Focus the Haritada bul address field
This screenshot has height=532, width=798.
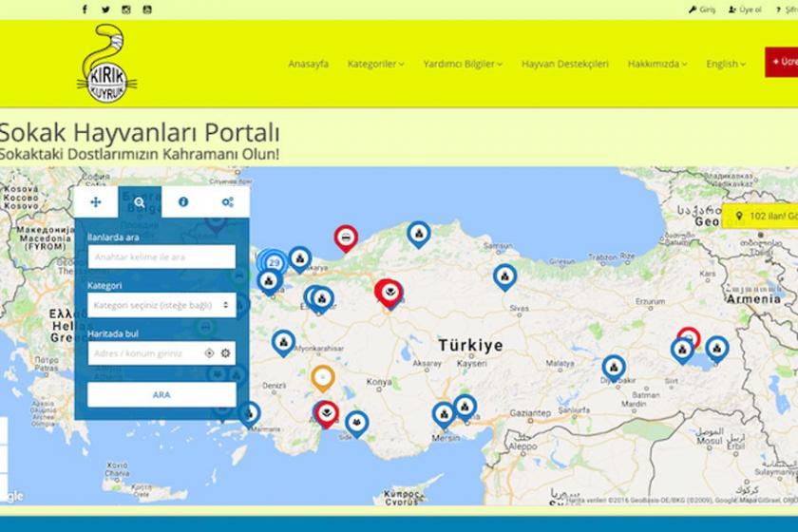click(161, 353)
